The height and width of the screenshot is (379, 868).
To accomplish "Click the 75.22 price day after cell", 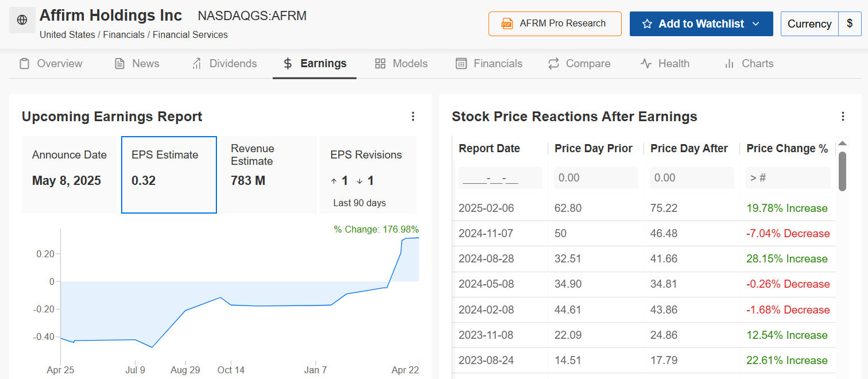I will (x=664, y=208).
